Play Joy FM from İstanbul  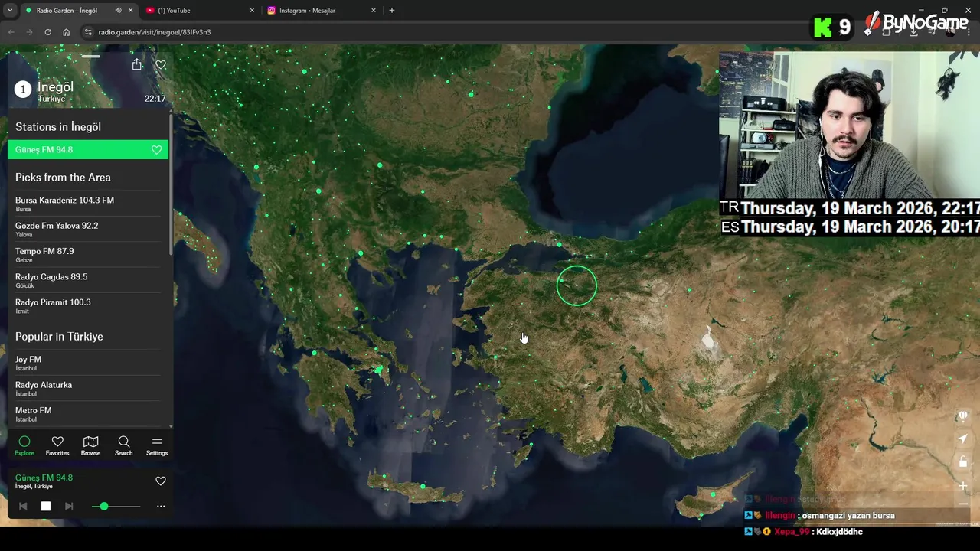tap(88, 363)
